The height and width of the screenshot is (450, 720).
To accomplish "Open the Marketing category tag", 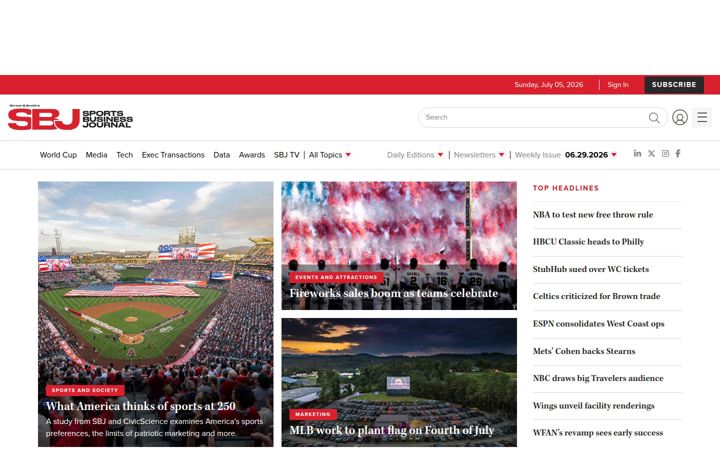I will tap(313, 414).
